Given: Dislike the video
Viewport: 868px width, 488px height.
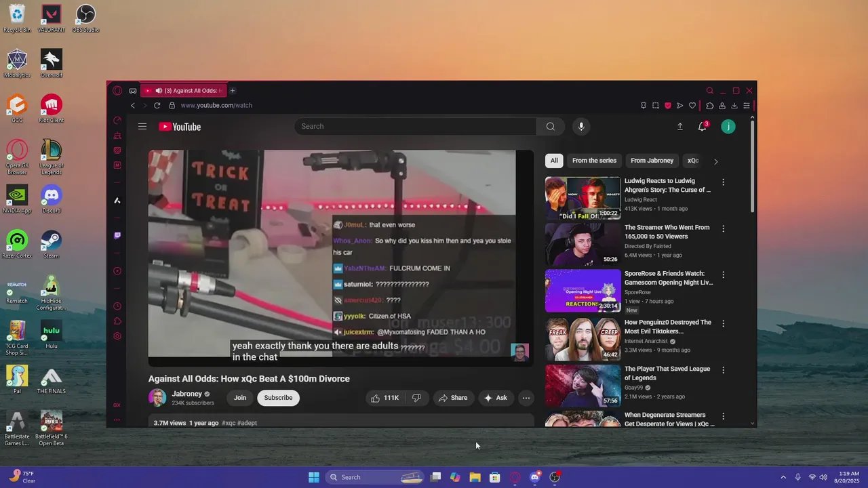Looking at the screenshot, I should (x=416, y=398).
